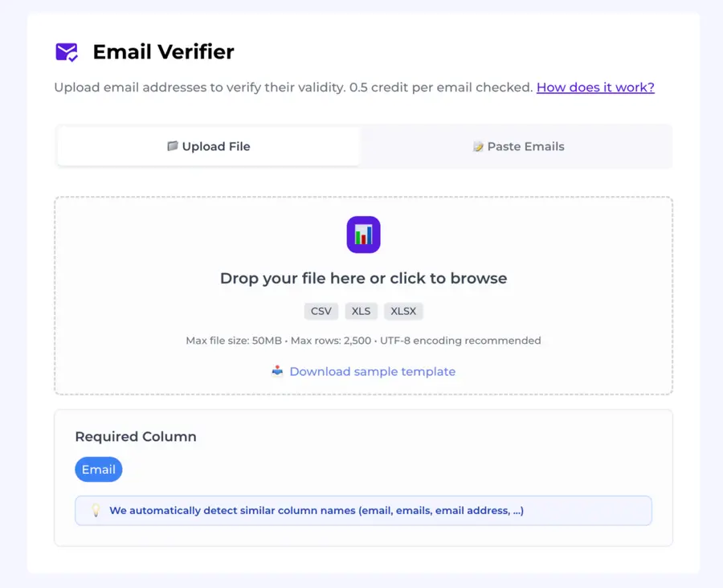Image resolution: width=723 pixels, height=588 pixels.
Task: Click the column detection notice bar
Action: (x=363, y=510)
